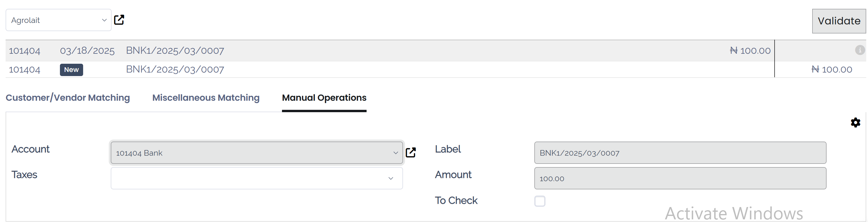Click the Amount field showing 100.00
The image size is (868, 222).
tap(681, 178)
